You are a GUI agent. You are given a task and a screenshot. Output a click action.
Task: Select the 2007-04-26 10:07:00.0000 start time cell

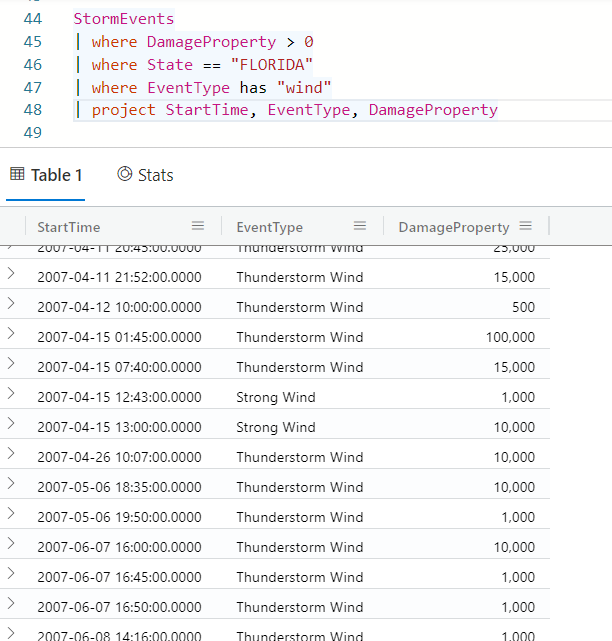click(x=119, y=457)
